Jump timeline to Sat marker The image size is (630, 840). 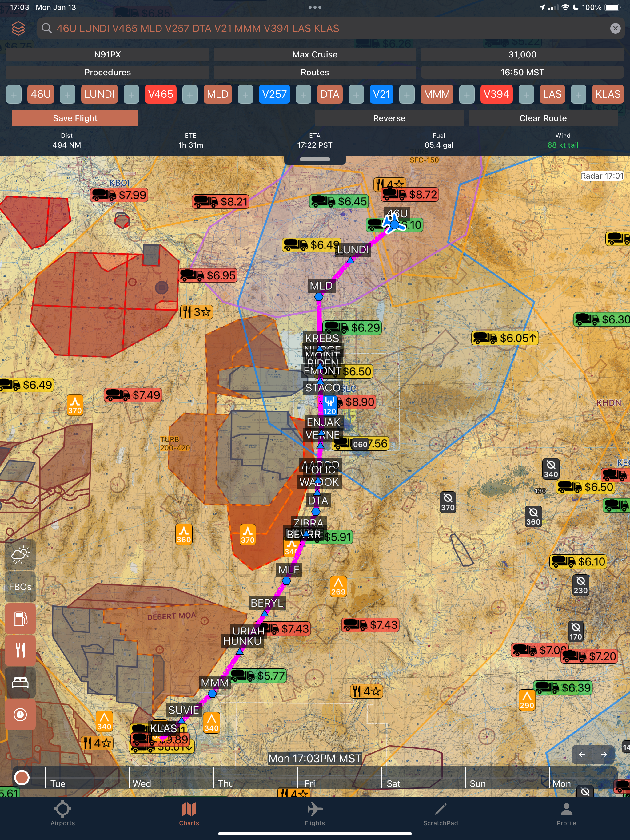(x=393, y=783)
